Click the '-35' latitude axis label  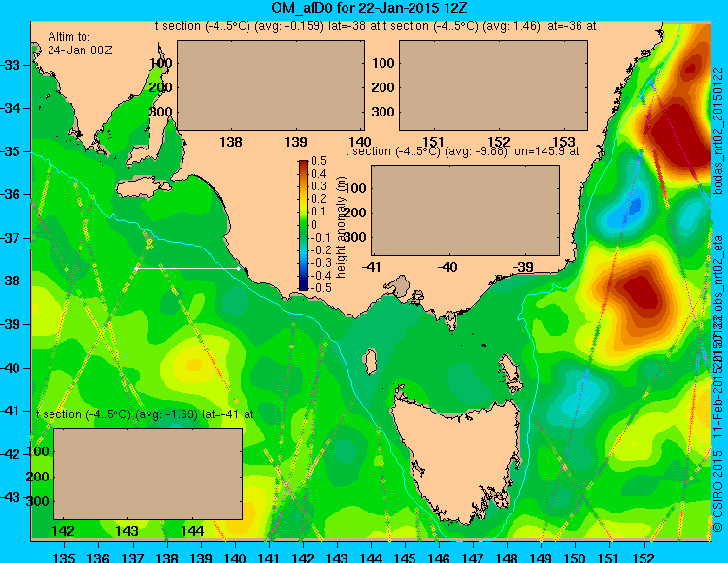pyautogui.click(x=11, y=151)
